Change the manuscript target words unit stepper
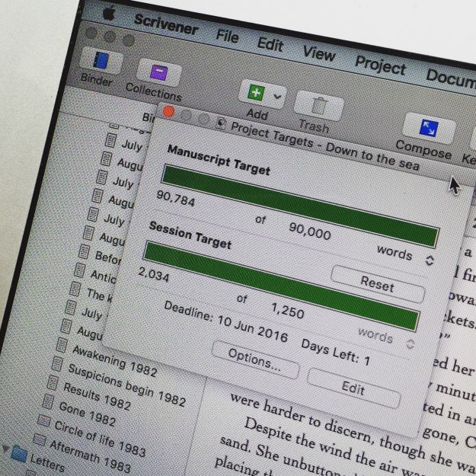This screenshot has height=476, width=476. [x=430, y=260]
